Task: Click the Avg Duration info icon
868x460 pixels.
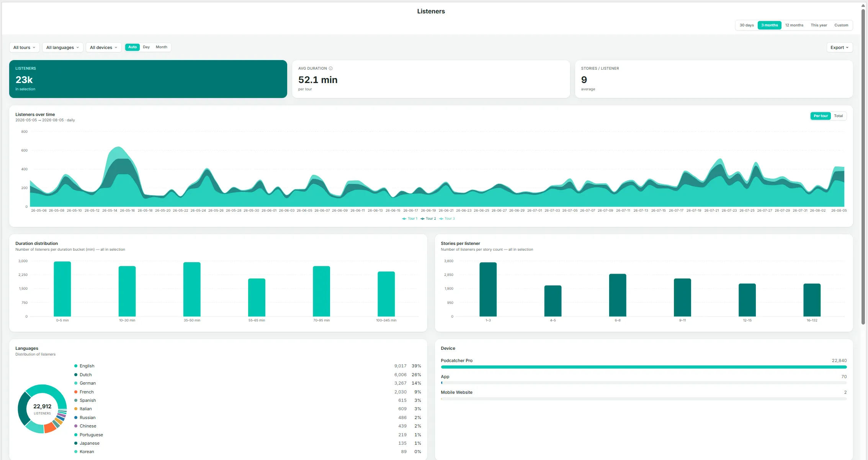Action: 330,69
